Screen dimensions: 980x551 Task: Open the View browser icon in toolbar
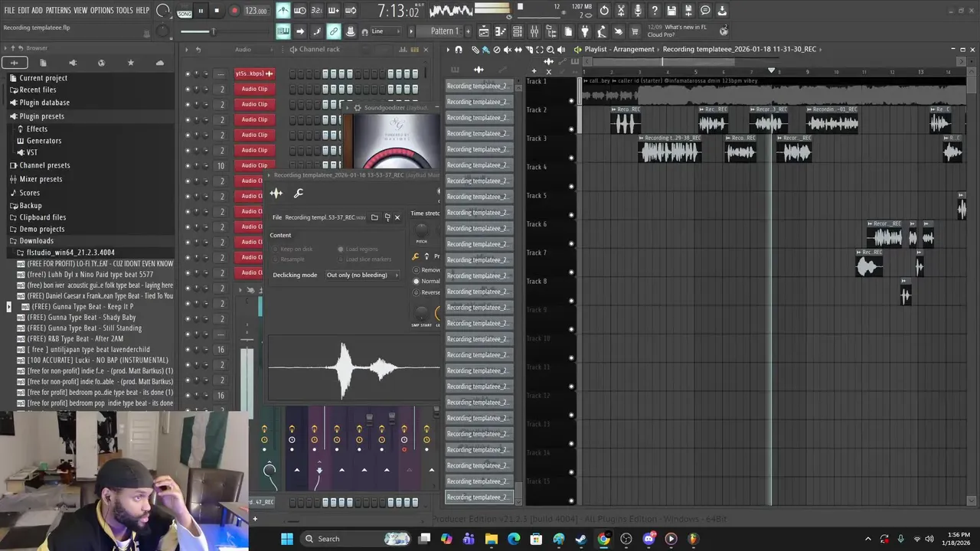point(551,31)
